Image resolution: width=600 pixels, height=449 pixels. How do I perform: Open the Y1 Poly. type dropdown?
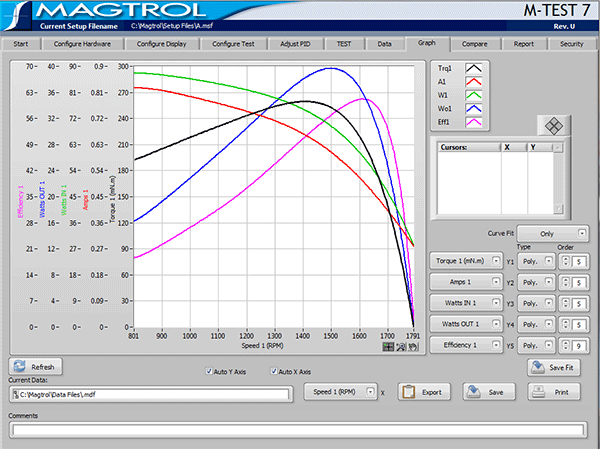point(536,261)
